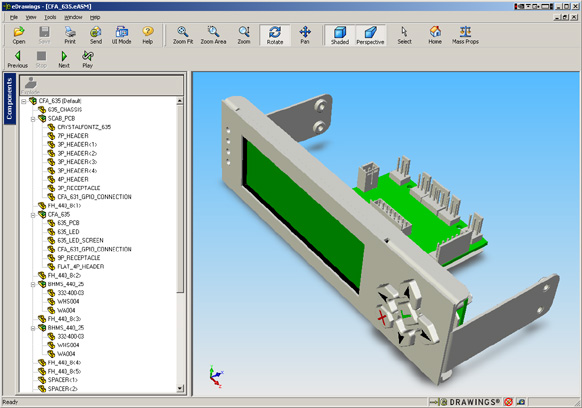Click the Zoom Fit tool
This screenshot has width=582, height=408.
[183, 36]
